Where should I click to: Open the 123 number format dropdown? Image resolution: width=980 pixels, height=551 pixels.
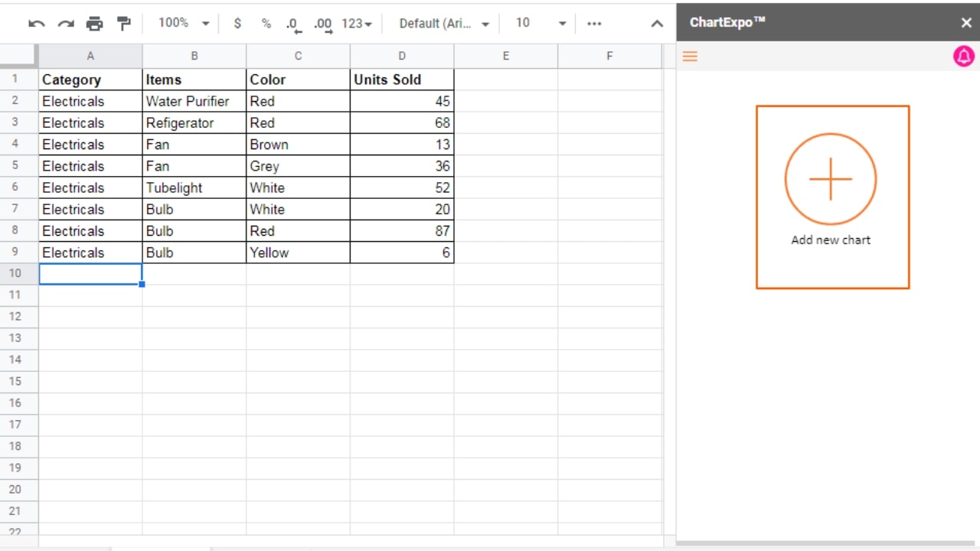coord(357,24)
